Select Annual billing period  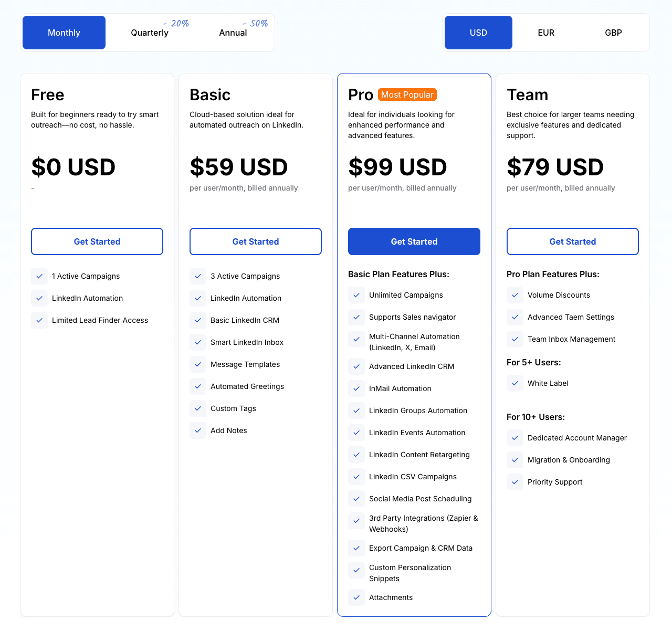coord(233,33)
